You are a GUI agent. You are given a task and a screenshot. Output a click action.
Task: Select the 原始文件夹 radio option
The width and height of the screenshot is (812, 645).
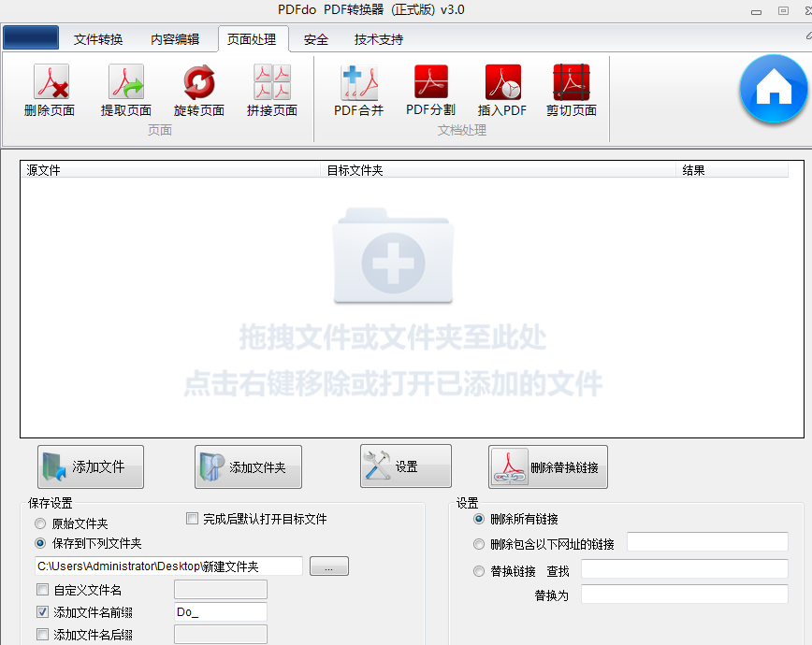40,523
